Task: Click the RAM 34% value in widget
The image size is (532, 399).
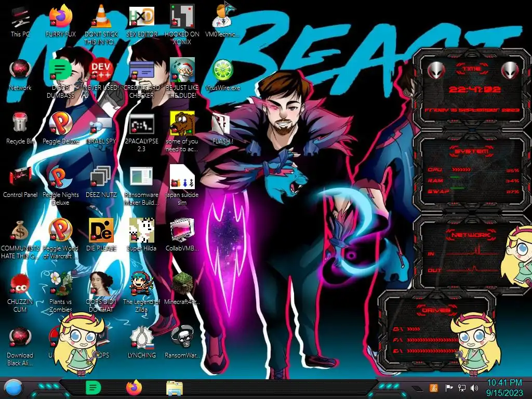Action: pos(512,181)
